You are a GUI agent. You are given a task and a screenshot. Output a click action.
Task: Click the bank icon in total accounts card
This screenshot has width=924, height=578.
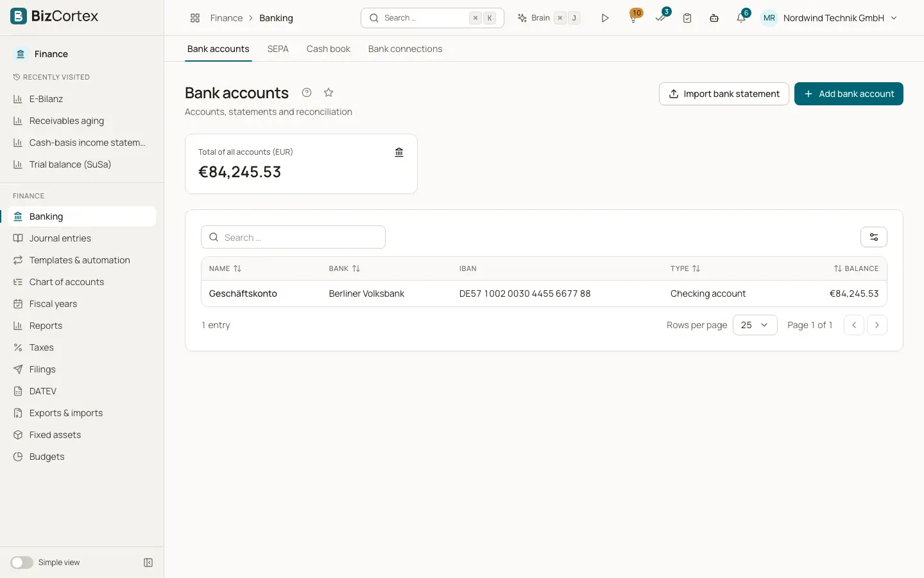(399, 152)
